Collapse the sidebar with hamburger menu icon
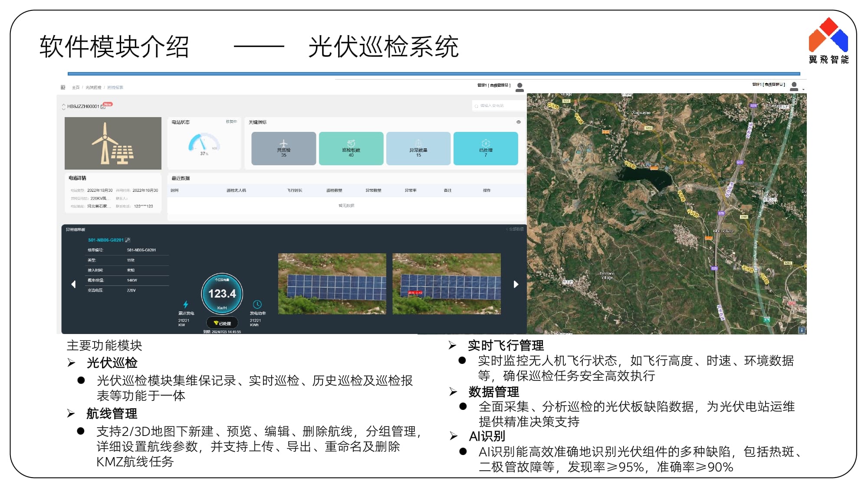The width and height of the screenshot is (868, 488). coord(63,87)
